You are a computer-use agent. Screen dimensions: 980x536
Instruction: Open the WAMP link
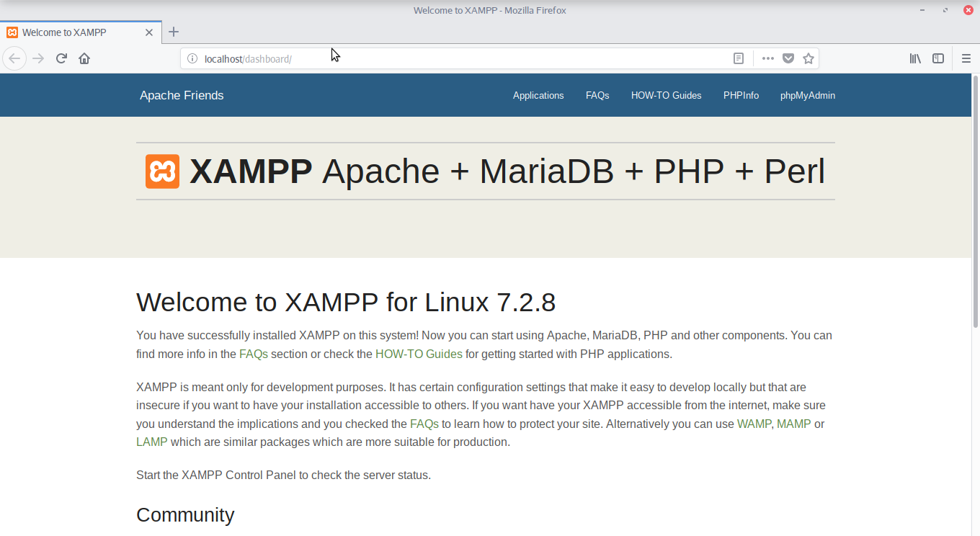click(x=754, y=424)
